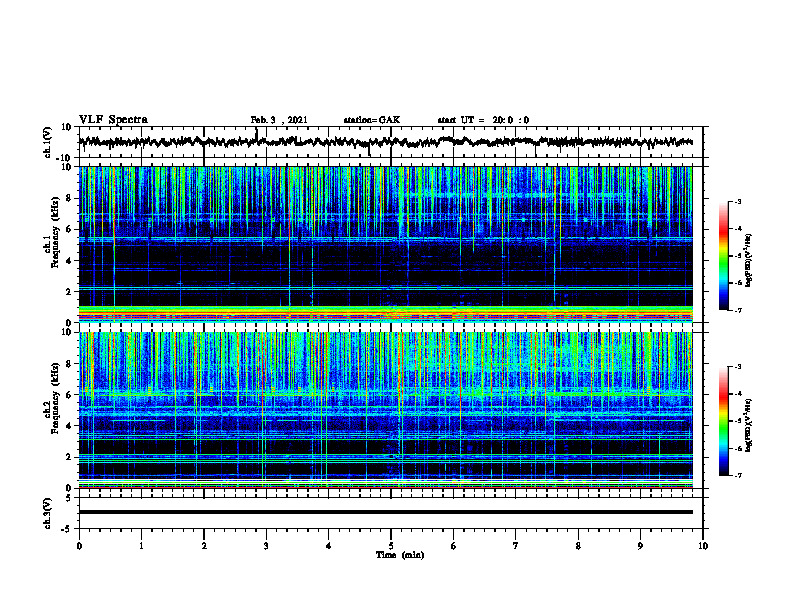Viewport: 792px width, 612px height.
Task: Select the "start UT = 20:0 :0" text
Action: click(x=483, y=120)
